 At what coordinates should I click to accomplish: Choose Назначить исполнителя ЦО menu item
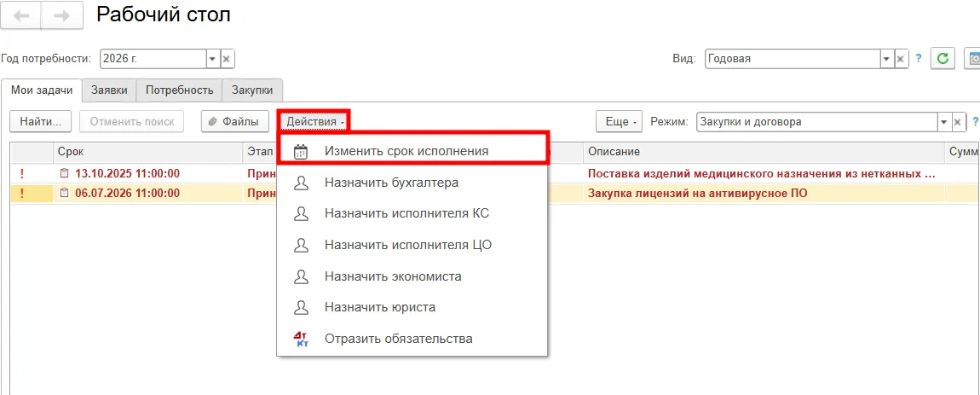click(412, 245)
